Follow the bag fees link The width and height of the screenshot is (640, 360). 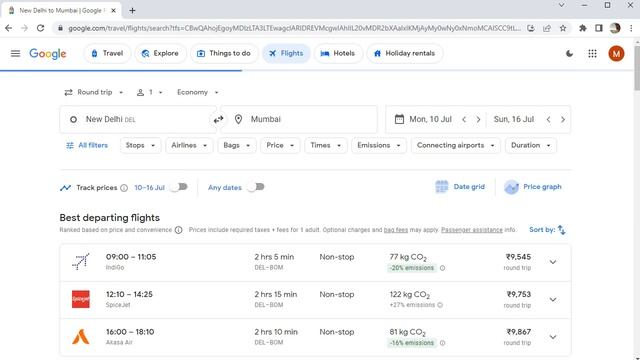[x=396, y=230]
